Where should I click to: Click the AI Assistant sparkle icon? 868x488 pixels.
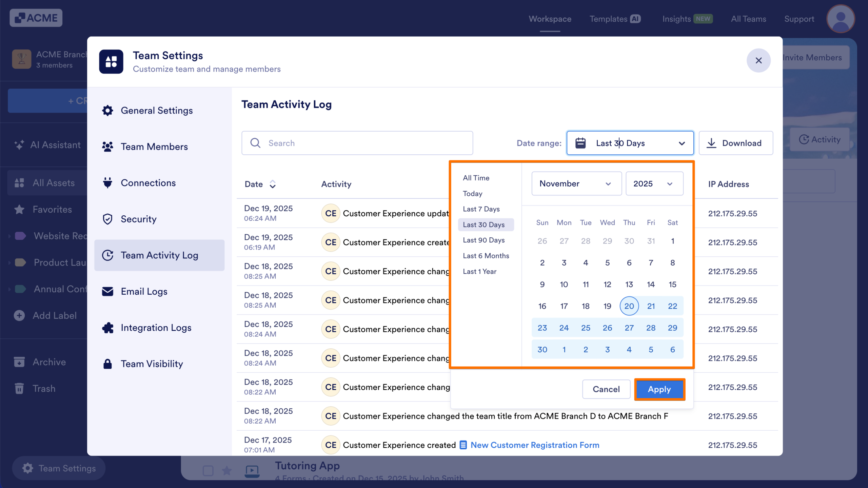[19, 144]
